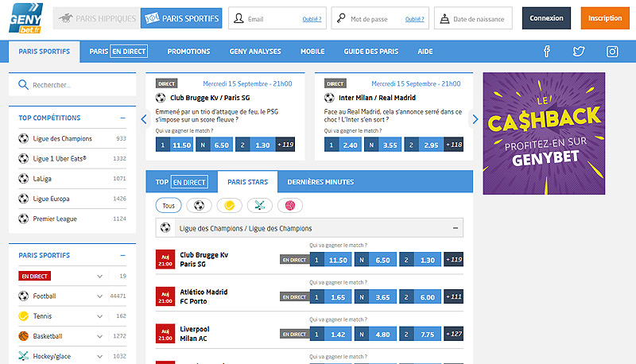Show next featured match with right arrow
636x364 pixels.
click(x=475, y=119)
